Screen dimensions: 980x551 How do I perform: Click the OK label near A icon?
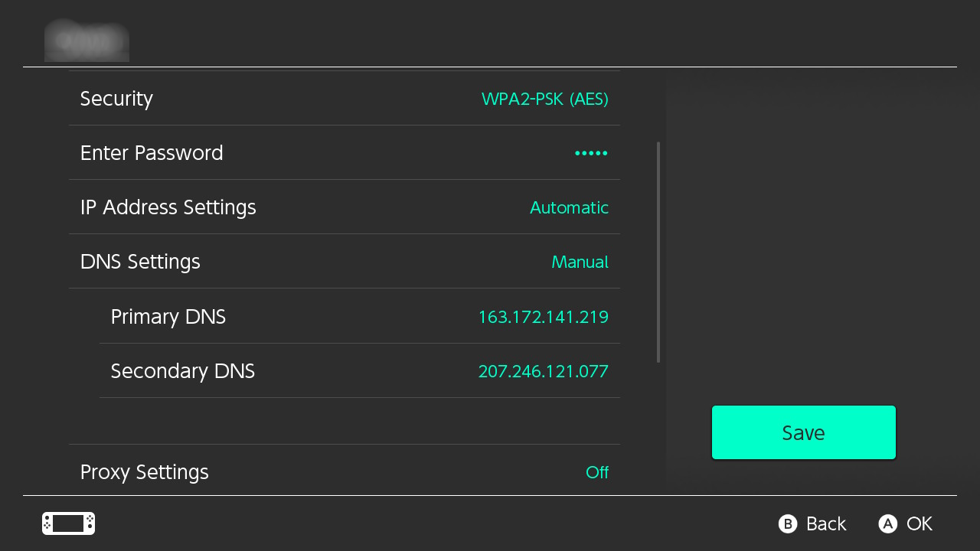pos(918,523)
